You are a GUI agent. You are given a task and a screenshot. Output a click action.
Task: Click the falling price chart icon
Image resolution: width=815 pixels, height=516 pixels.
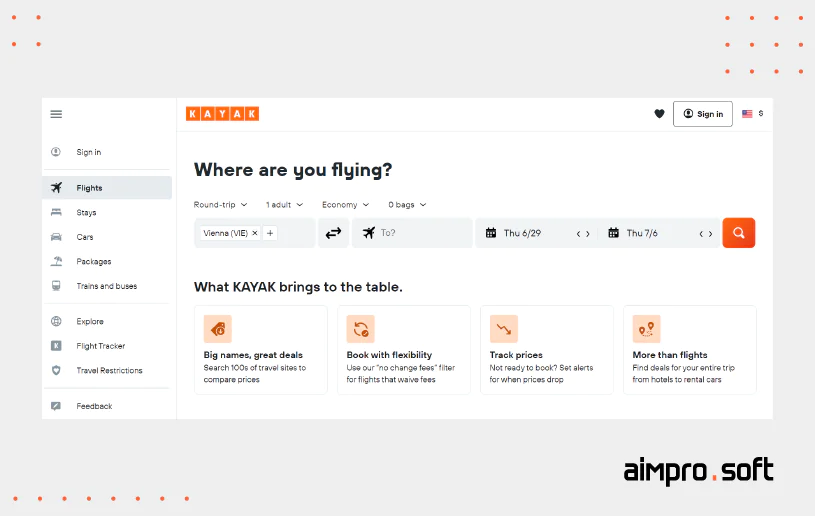(504, 329)
